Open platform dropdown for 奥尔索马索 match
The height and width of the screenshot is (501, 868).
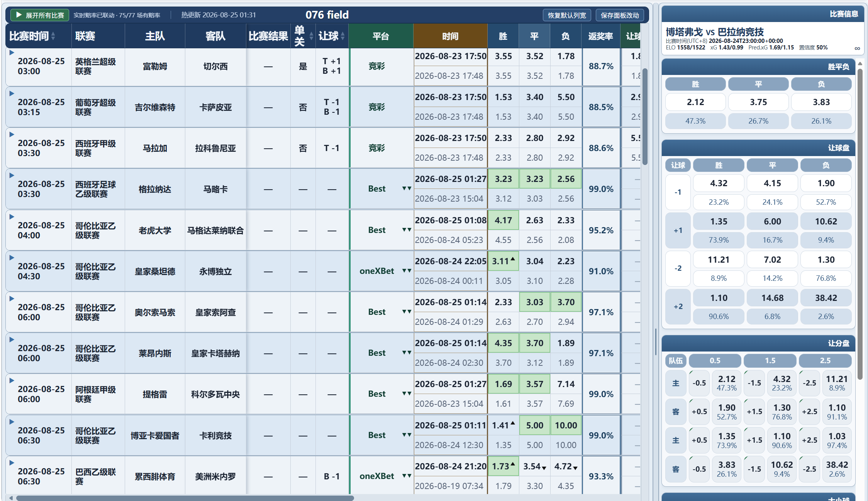pyautogui.click(x=407, y=312)
